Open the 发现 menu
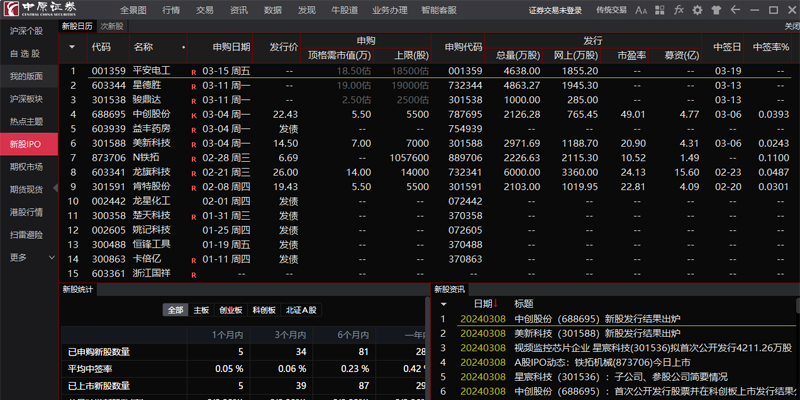This screenshot has height=400, width=800. [x=307, y=10]
